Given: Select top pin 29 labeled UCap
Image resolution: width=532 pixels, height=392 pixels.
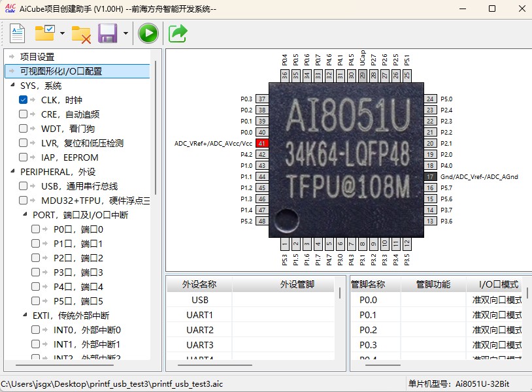Looking at the screenshot, I should (x=362, y=76).
